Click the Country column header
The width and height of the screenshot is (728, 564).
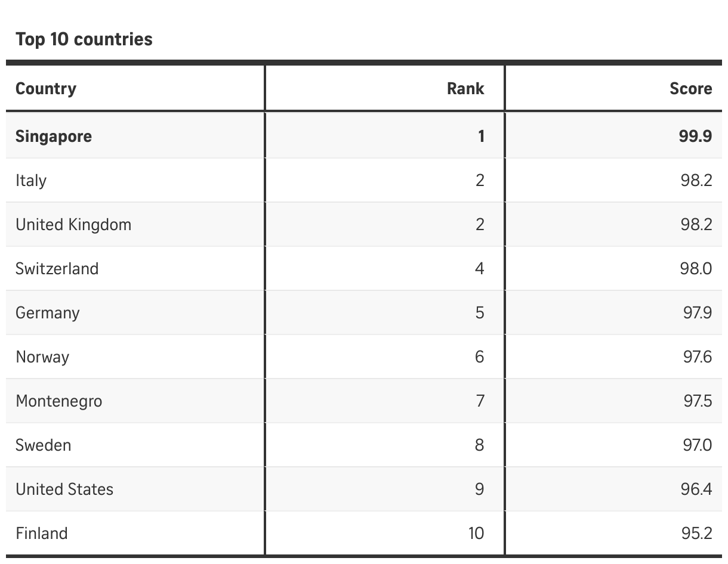[x=46, y=89]
